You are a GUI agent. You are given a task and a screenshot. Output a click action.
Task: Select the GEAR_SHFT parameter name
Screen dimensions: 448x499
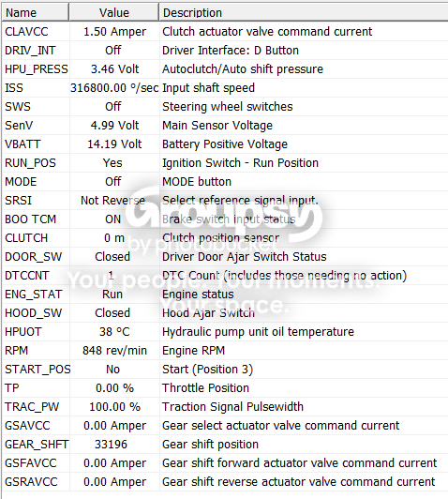point(37,445)
